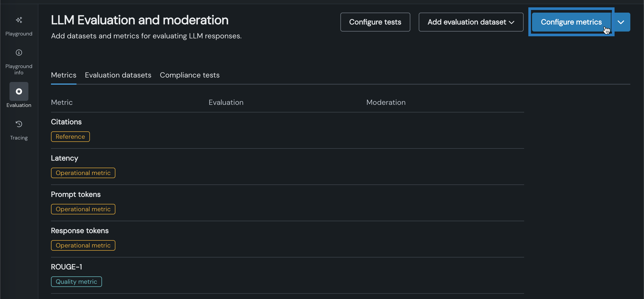Open the Tracing history icon
The width and height of the screenshot is (644, 299).
point(19,124)
